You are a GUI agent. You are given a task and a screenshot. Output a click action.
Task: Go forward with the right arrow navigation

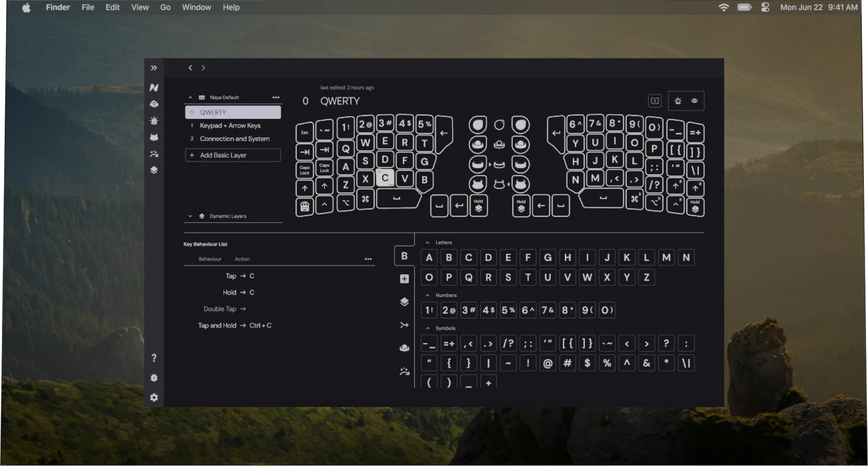click(x=203, y=68)
